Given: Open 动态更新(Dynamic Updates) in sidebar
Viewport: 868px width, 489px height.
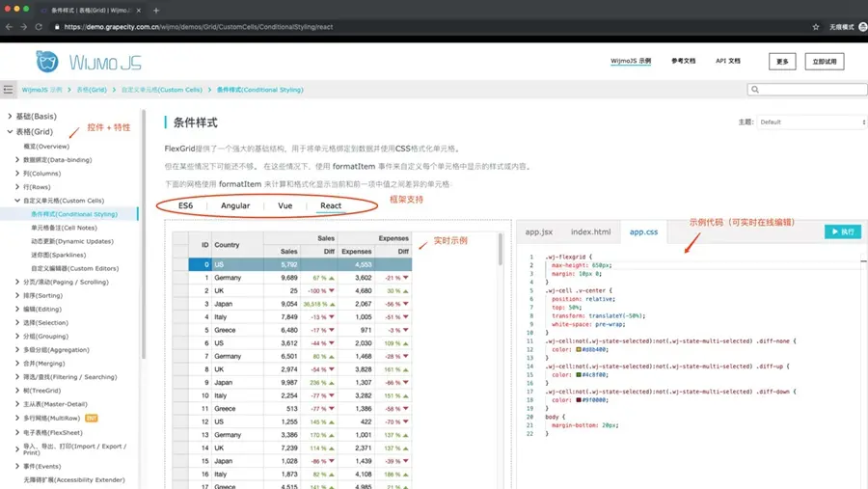Looking at the screenshot, I should (x=72, y=241).
